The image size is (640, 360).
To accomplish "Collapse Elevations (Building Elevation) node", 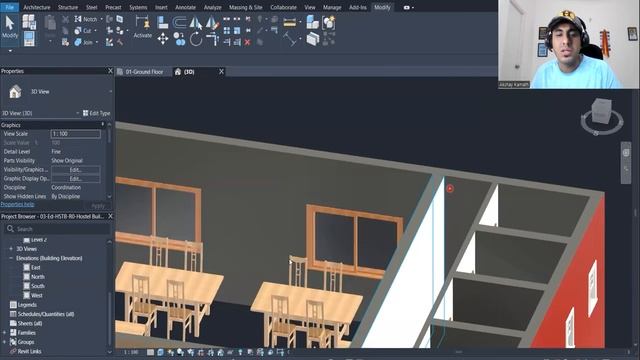I will coord(11,258).
